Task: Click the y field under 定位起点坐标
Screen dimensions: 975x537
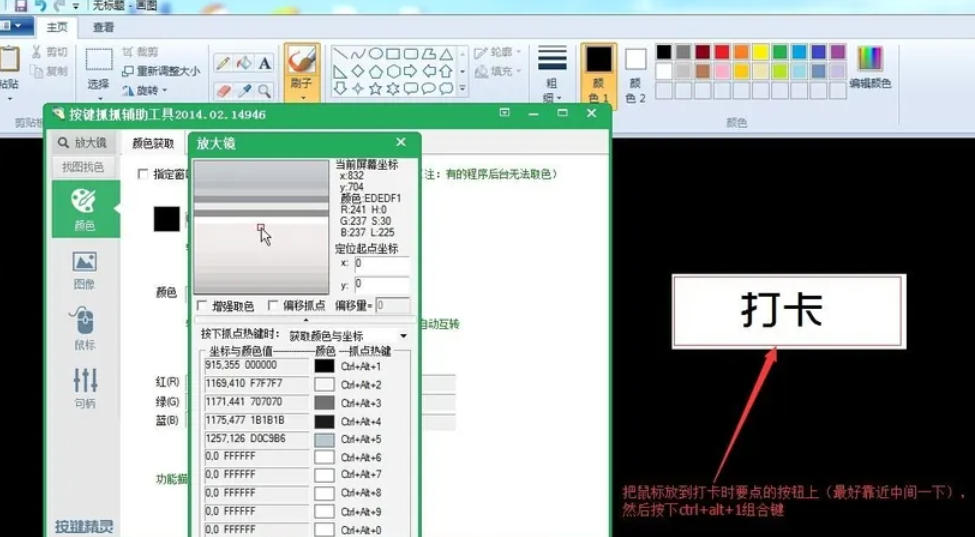Action: pos(382,285)
